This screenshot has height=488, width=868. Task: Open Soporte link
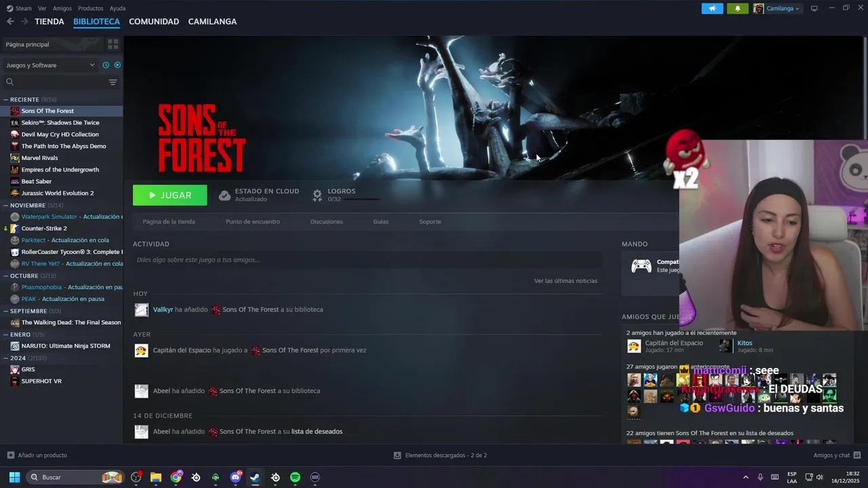[430, 222]
